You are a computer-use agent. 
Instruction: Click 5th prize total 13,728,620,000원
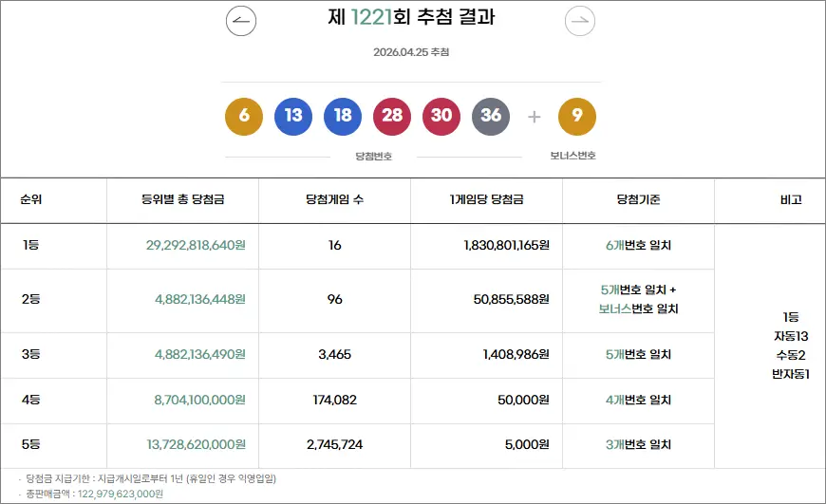pyautogui.click(x=196, y=445)
